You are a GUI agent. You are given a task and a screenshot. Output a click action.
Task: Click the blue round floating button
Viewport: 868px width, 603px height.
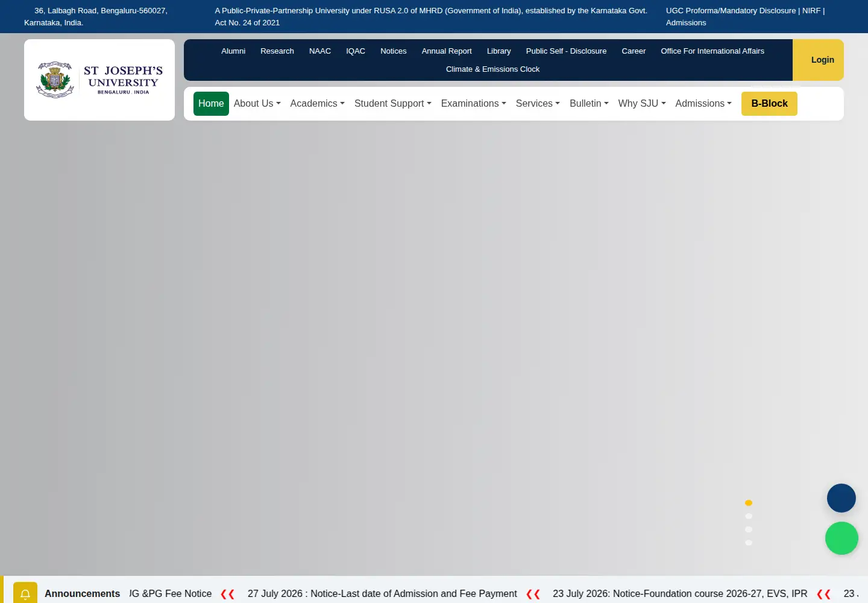point(841,498)
